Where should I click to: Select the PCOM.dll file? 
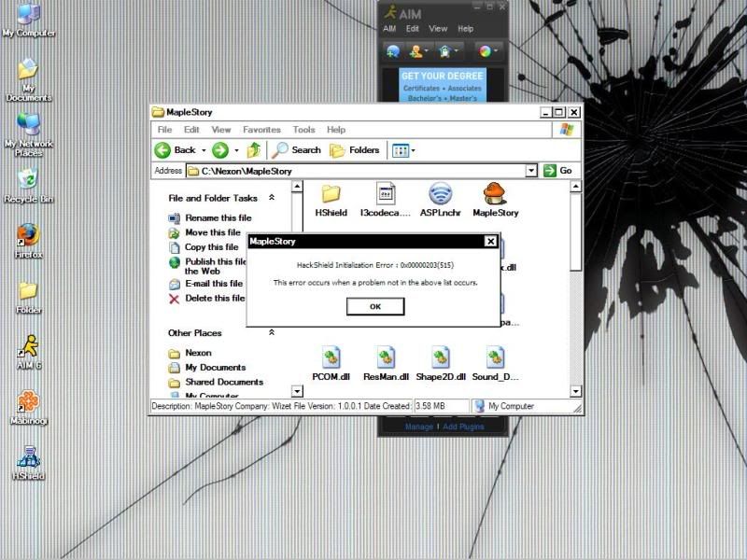331,364
